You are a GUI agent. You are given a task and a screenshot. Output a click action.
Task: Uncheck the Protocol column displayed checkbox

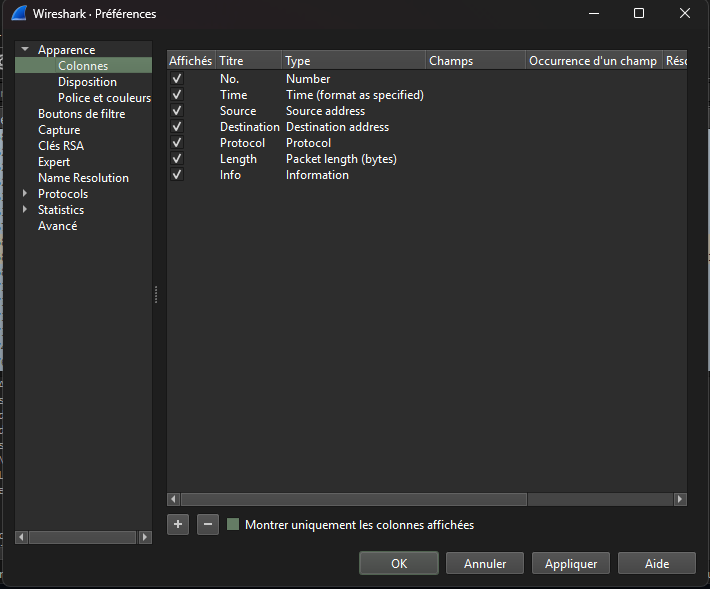pyautogui.click(x=177, y=143)
